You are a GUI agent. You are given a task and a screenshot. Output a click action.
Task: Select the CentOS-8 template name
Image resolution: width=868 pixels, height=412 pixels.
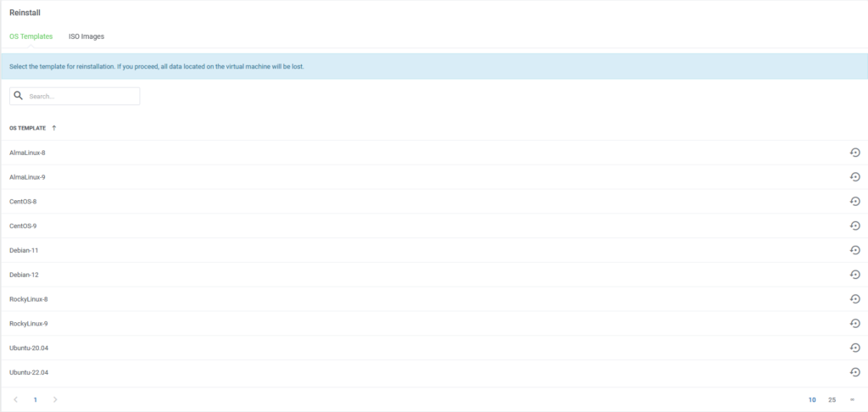click(x=23, y=202)
